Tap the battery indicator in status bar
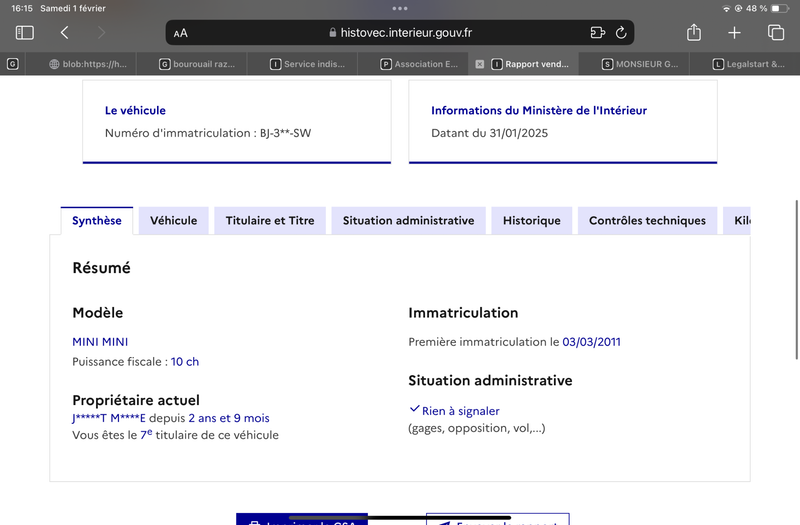 tap(780, 8)
